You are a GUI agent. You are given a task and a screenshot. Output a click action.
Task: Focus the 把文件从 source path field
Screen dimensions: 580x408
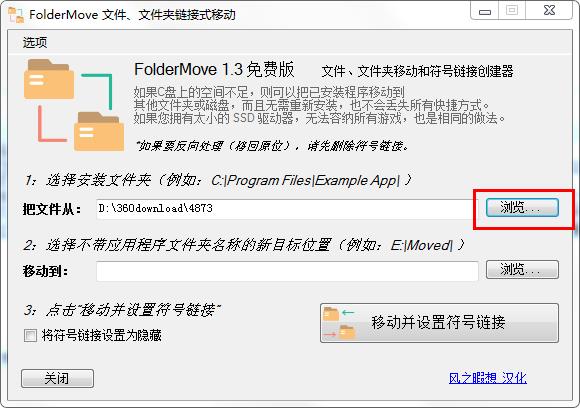tap(287, 209)
